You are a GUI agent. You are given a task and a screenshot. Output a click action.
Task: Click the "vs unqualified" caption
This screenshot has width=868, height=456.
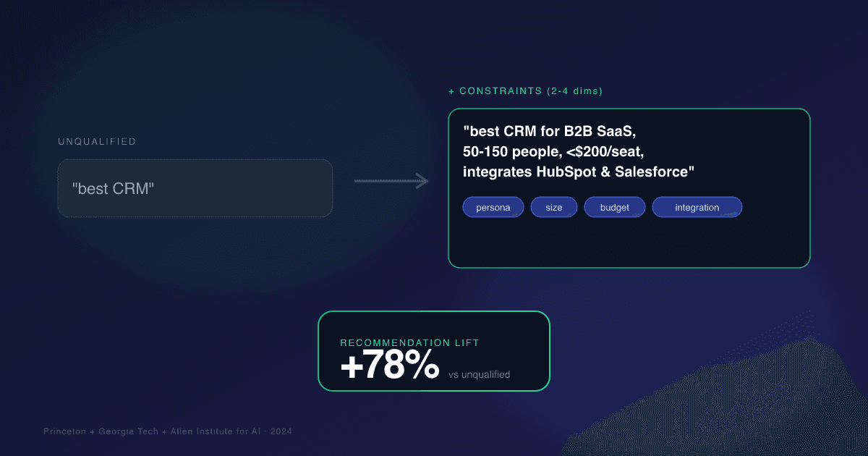coord(480,375)
